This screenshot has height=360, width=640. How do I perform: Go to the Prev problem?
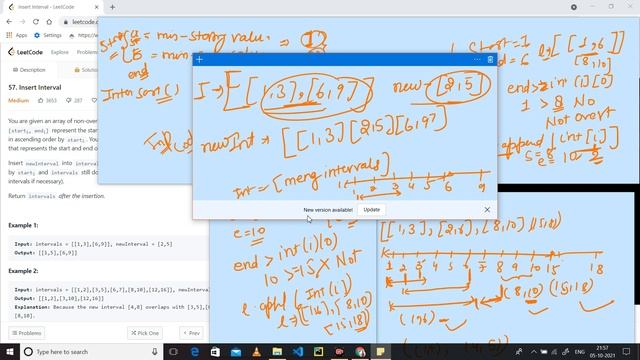(x=191, y=333)
